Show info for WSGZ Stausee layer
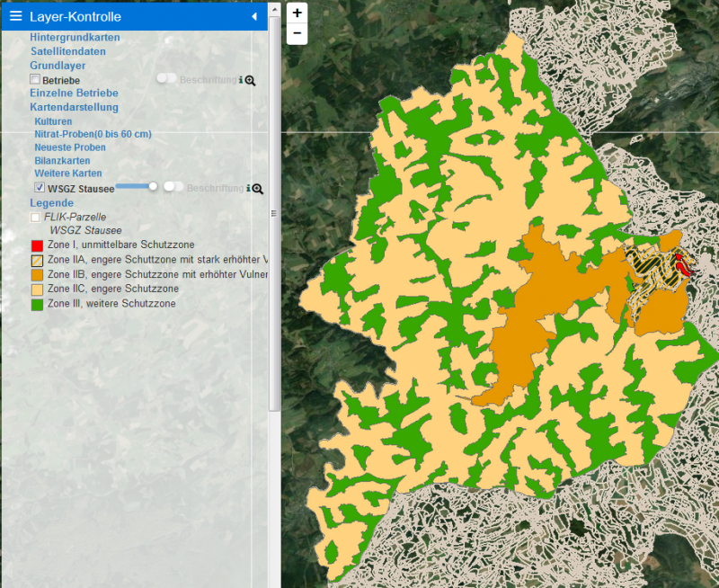Screen dimensions: 719x588 pyautogui.click(x=247, y=188)
